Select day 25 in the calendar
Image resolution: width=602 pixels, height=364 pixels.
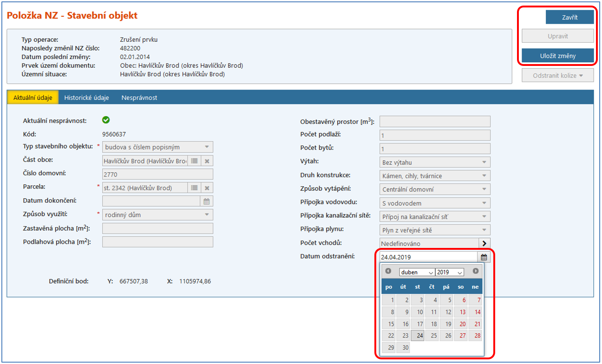432,336
